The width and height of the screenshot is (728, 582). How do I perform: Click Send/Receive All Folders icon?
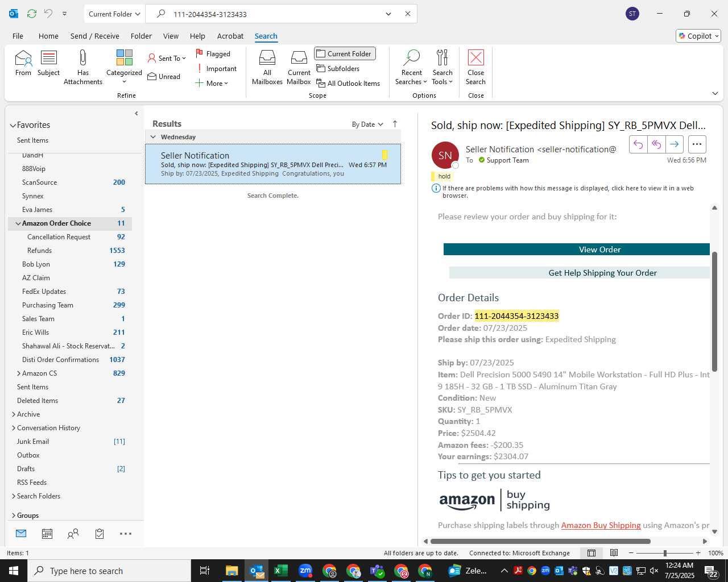32,14
